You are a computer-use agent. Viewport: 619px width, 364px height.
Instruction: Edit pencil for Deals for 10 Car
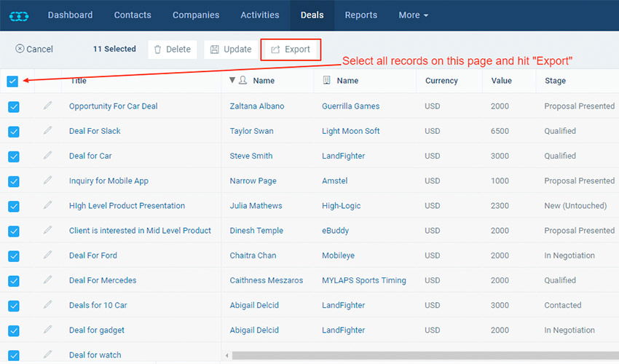pyautogui.click(x=47, y=305)
